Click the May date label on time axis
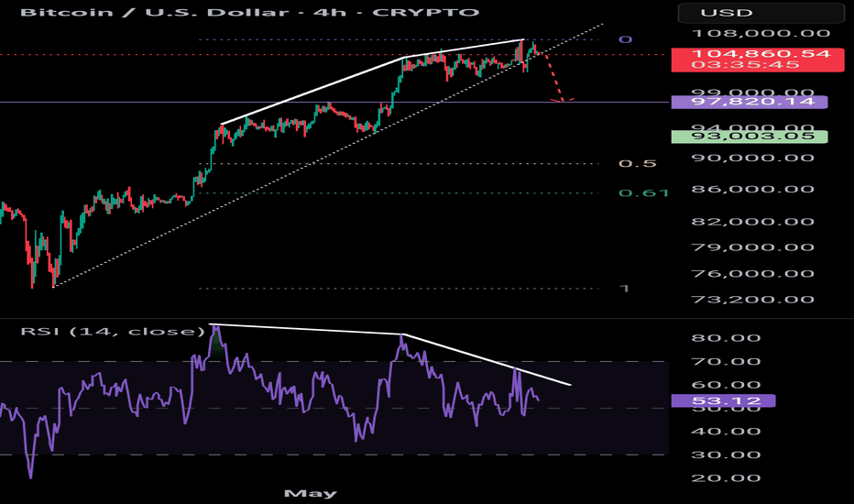854x504 pixels. (311, 494)
